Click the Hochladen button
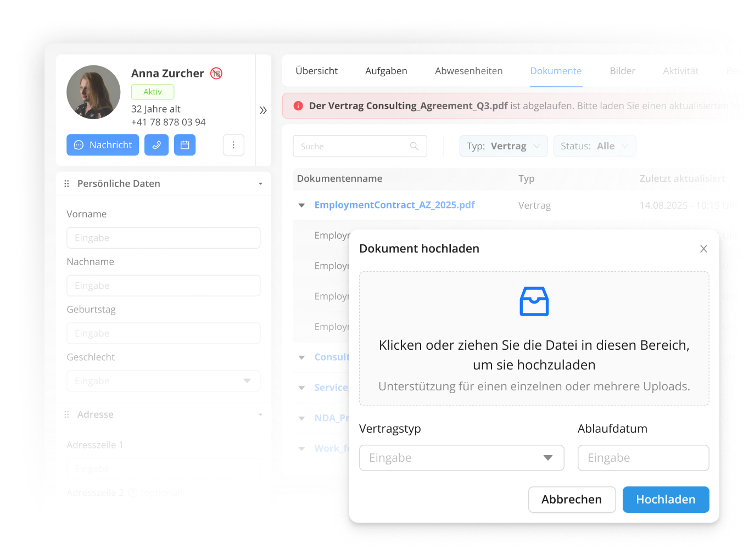This screenshot has height=560, width=749. [x=666, y=500]
